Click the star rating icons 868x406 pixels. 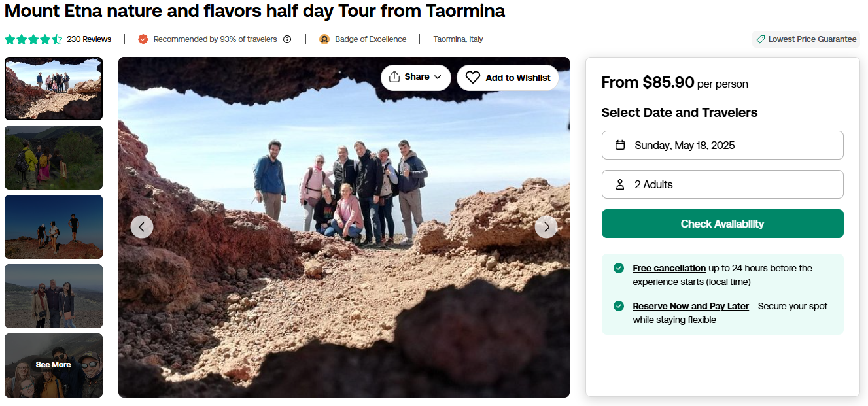click(x=33, y=39)
